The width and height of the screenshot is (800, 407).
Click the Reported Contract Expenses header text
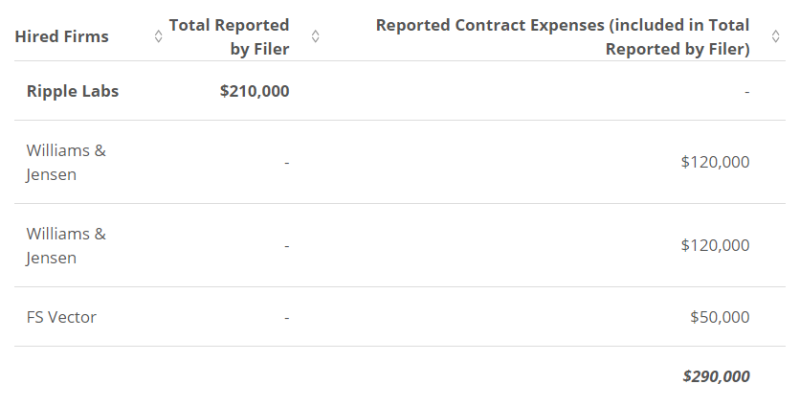click(563, 37)
